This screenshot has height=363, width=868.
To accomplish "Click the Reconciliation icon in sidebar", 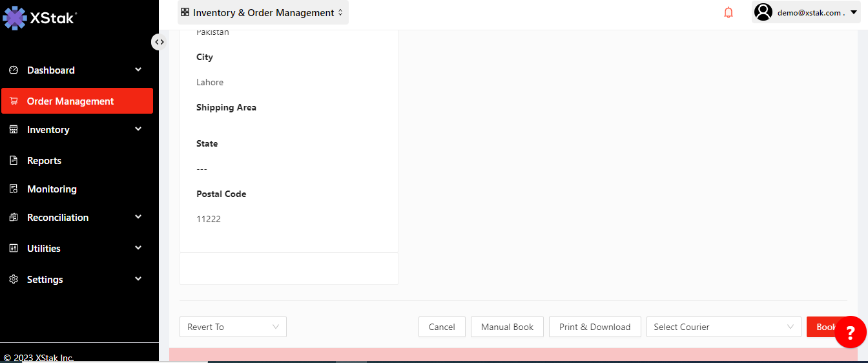I will (14, 218).
